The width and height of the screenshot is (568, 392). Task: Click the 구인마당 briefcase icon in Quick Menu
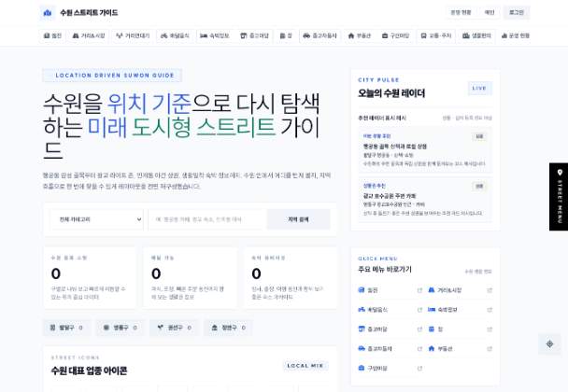pos(362,368)
